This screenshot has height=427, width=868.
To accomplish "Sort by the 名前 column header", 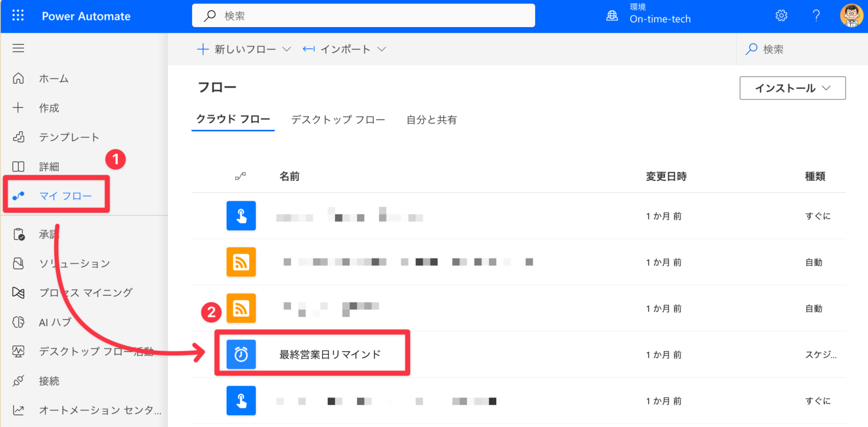I will click(x=289, y=177).
